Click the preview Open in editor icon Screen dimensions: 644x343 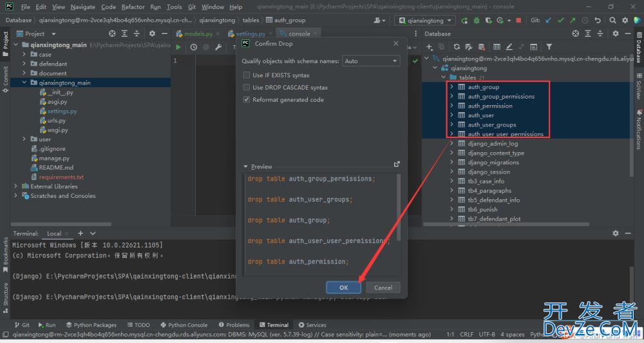click(397, 164)
